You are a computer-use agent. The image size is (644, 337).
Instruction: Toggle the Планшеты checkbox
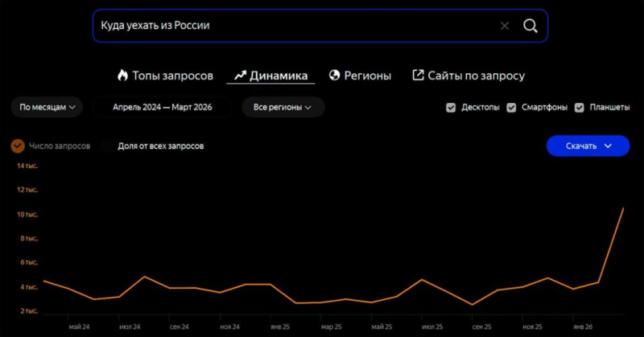tap(579, 107)
